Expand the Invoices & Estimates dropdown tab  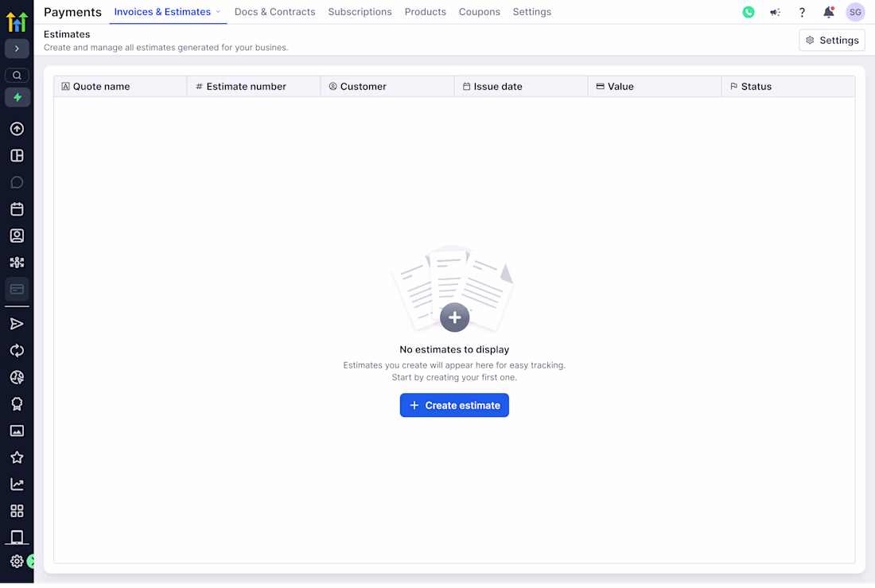[x=169, y=12]
